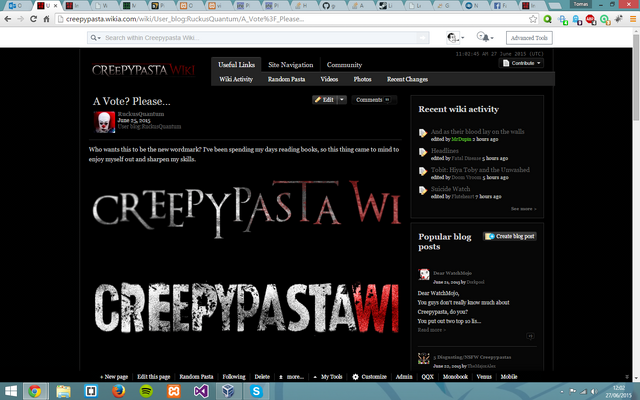Click Edit this page in toolbar
Viewport: 640px width, 400px height.
[x=153, y=377]
